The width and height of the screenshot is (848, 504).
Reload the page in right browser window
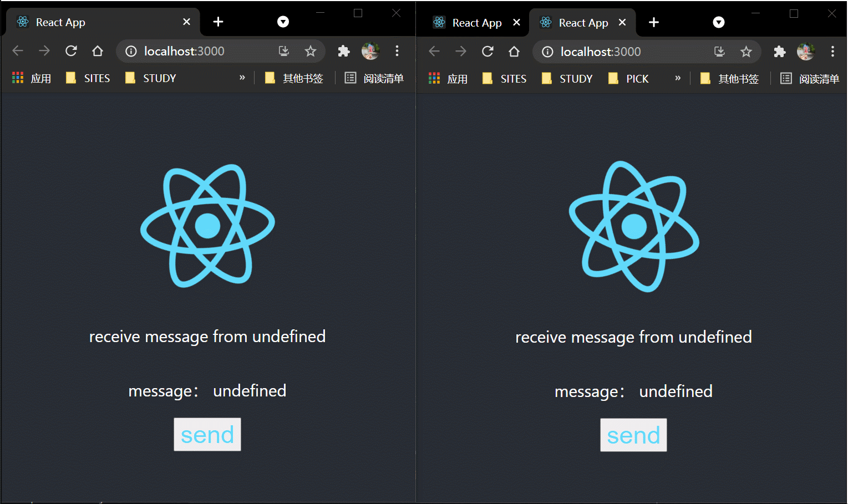click(x=488, y=52)
